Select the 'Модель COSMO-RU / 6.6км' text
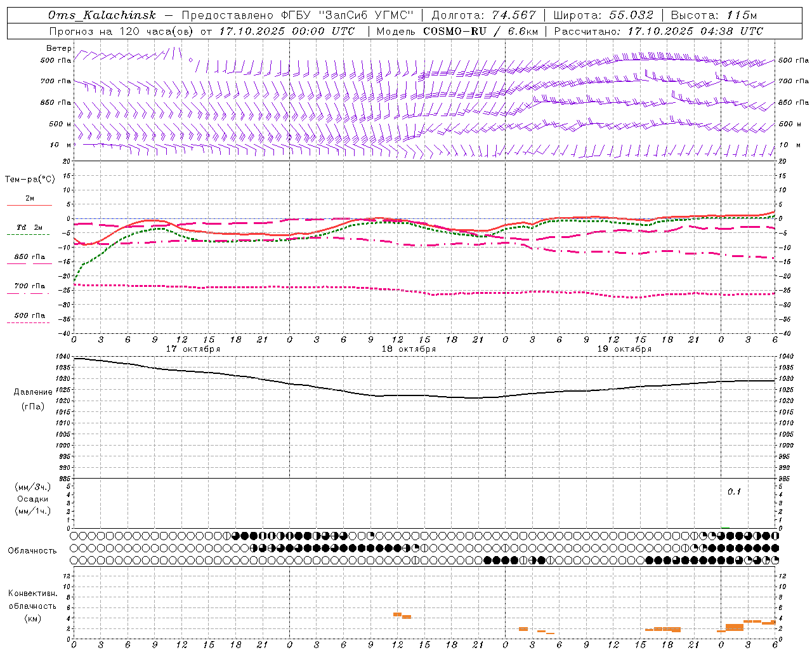Screen dimensions: 812x650 pos(457,31)
